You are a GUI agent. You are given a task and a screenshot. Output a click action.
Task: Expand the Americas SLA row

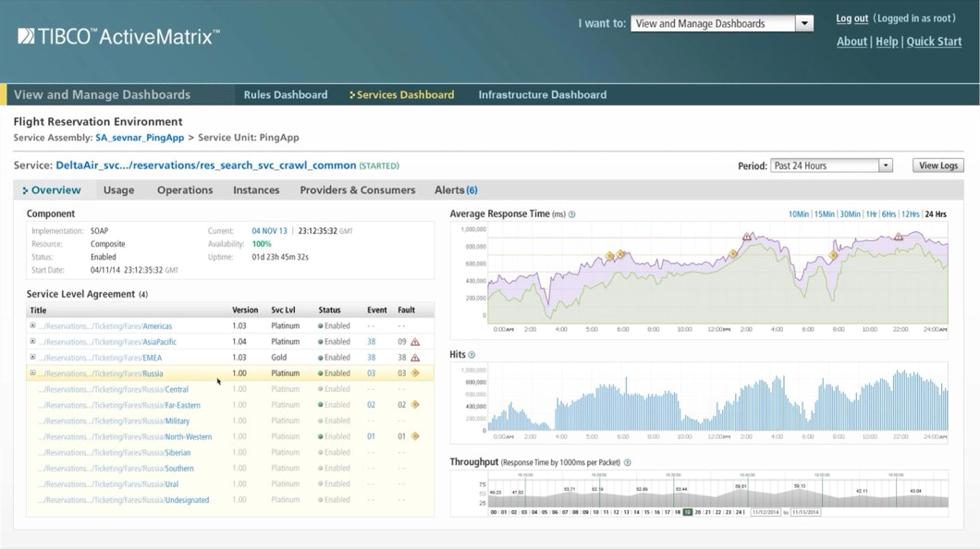pos(32,326)
